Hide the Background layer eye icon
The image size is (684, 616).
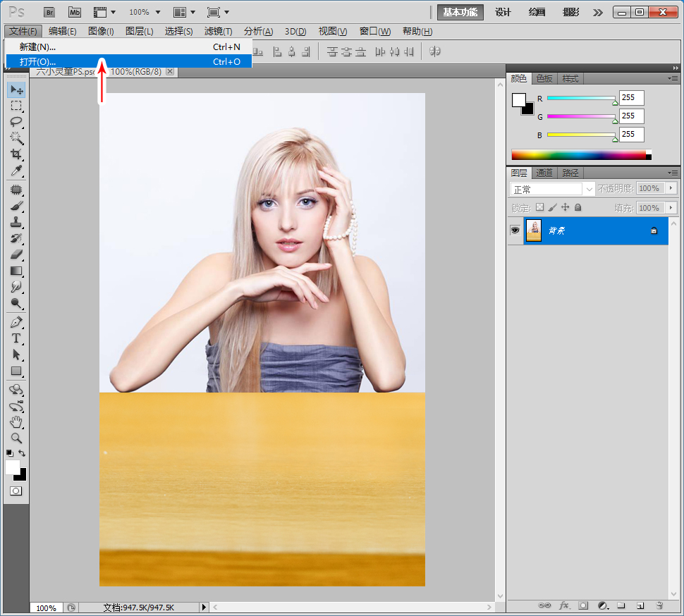click(x=515, y=230)
